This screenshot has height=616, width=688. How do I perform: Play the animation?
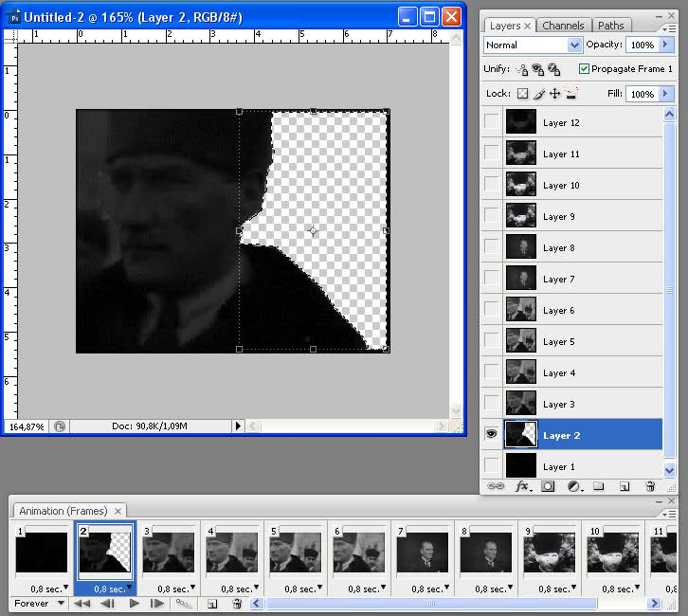[x=134, y=604]
